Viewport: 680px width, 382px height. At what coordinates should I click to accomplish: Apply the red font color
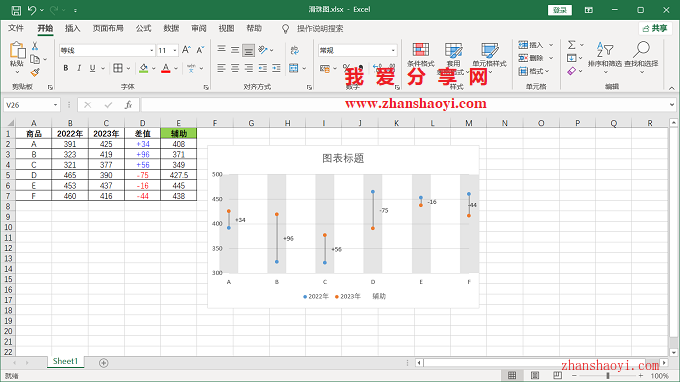tap(166, 68)
